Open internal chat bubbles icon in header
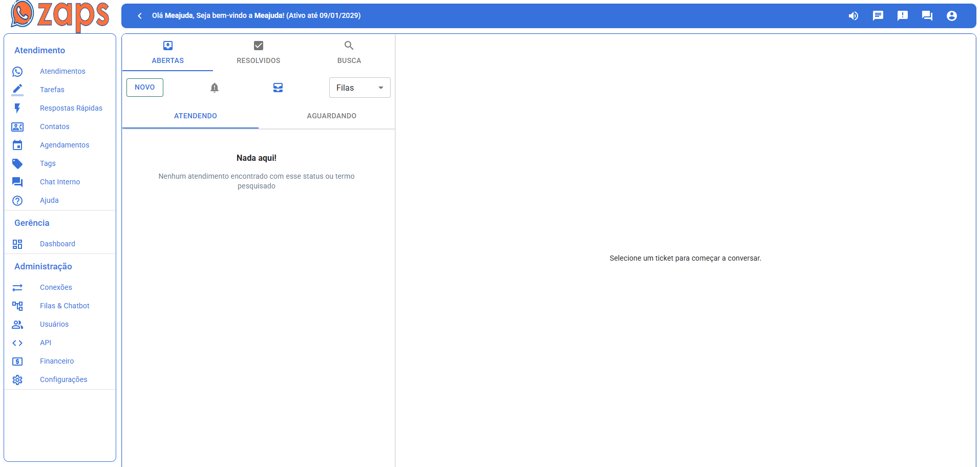This screenshot has height=467, width=980. pyautogui.click(x=927, y=16)
